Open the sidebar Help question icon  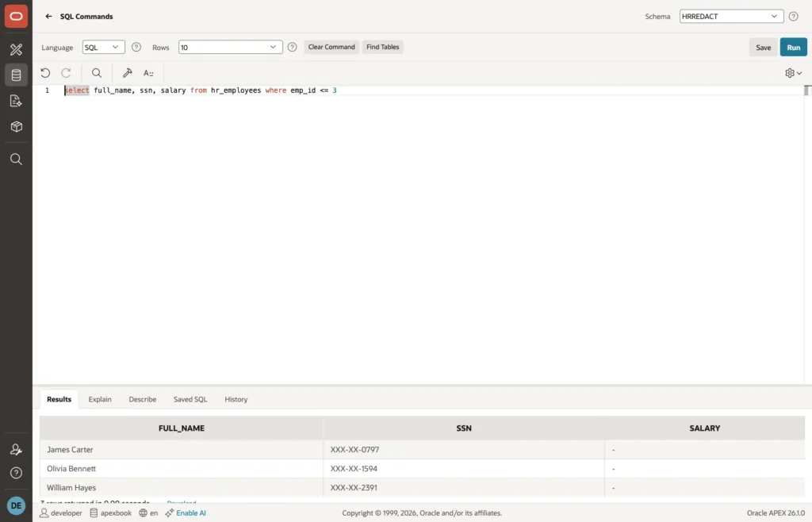coord(16,473)
